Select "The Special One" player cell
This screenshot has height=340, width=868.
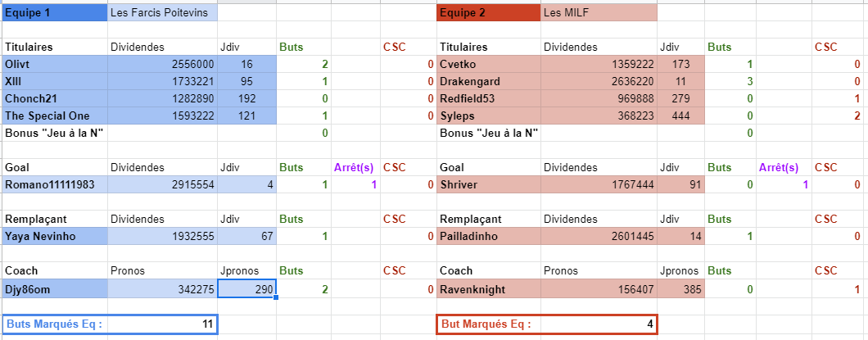55,116
